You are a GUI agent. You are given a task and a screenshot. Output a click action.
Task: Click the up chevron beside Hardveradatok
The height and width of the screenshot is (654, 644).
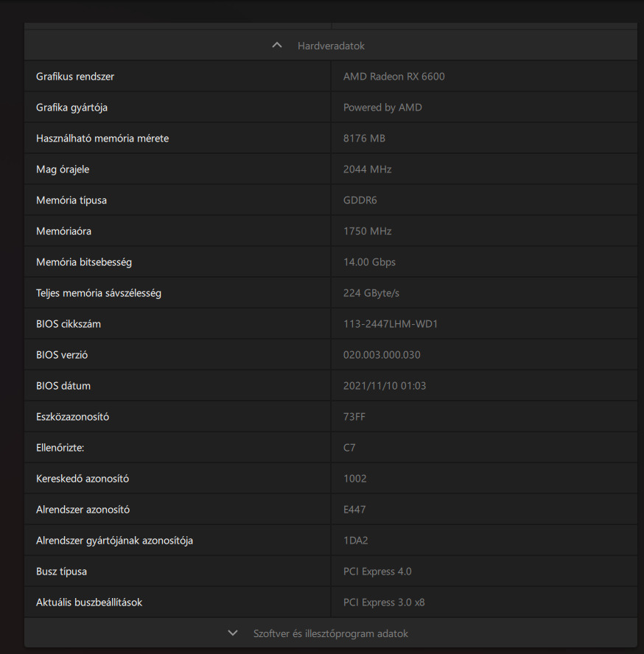click(x=277, y=46)
